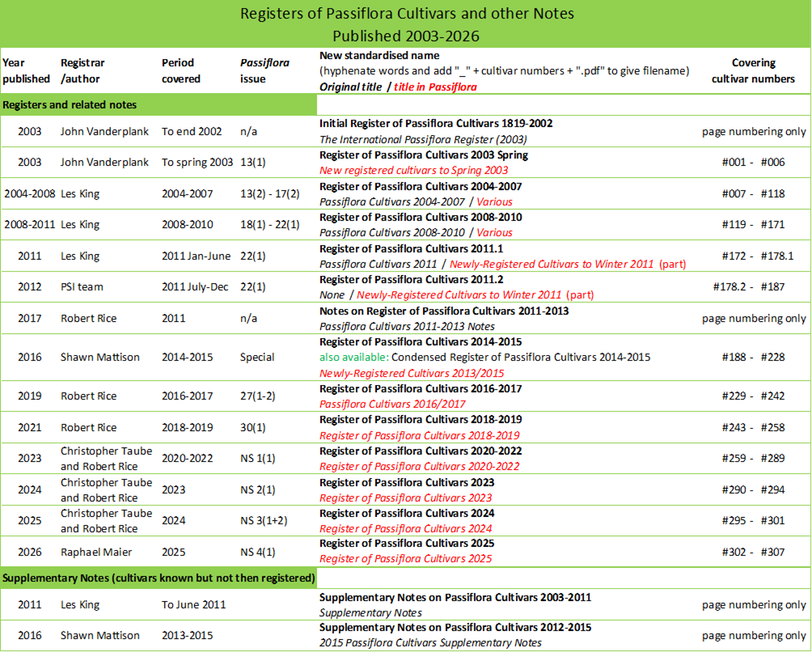This screenshot has height=652, width=812.
Task: Open bold Register of Passiflora Cultivars 2023 title
Action: tap(407, 483)
